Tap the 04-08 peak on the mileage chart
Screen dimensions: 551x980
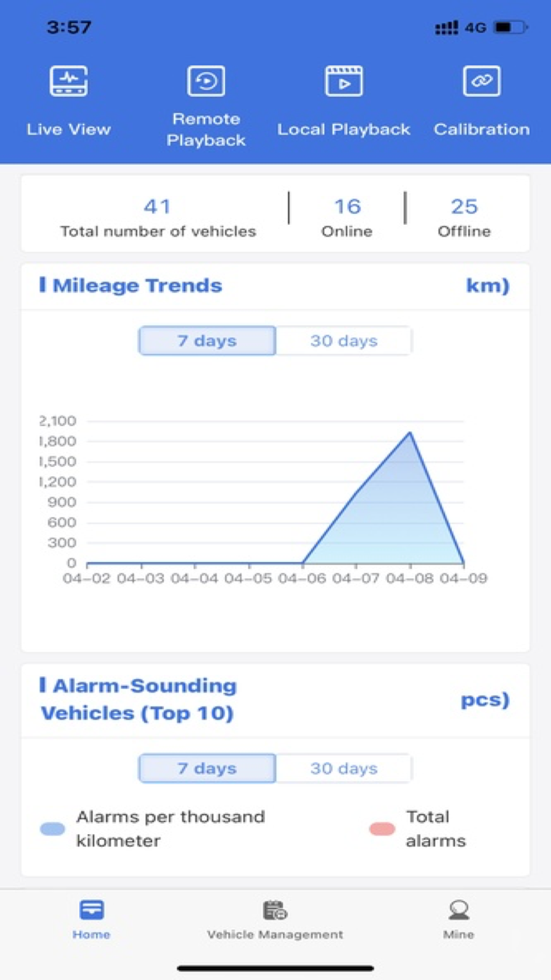[410, 433]
